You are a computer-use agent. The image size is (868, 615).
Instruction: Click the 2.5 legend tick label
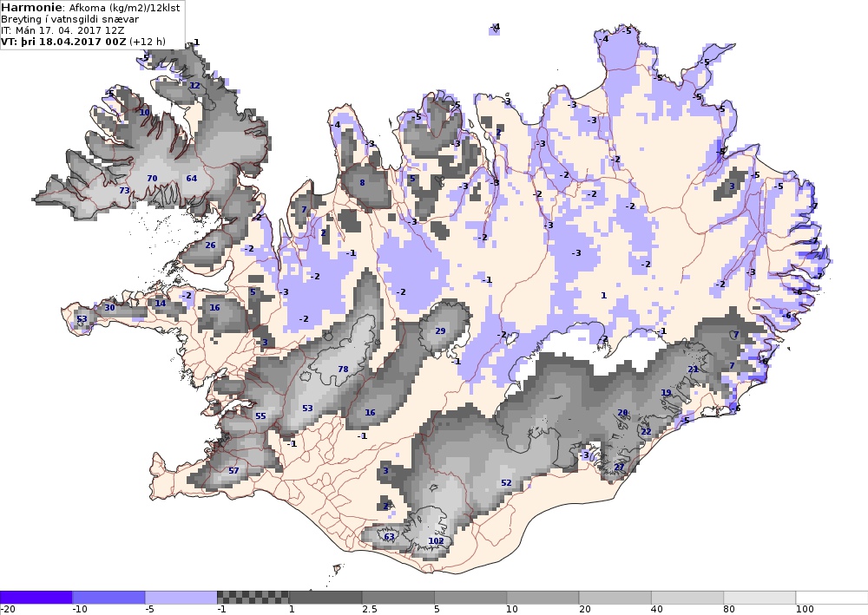pos(369,610)
